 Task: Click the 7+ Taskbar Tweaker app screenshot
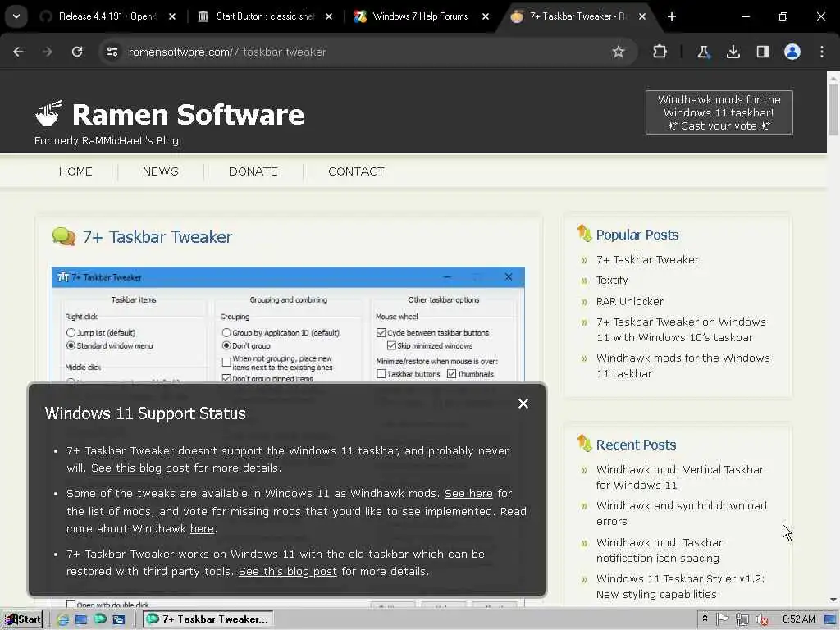click(x=288, y=325)
